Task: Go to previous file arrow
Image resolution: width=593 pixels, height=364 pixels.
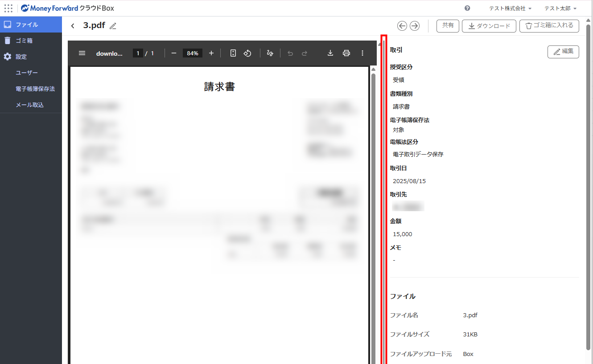Action: point(402,26)
